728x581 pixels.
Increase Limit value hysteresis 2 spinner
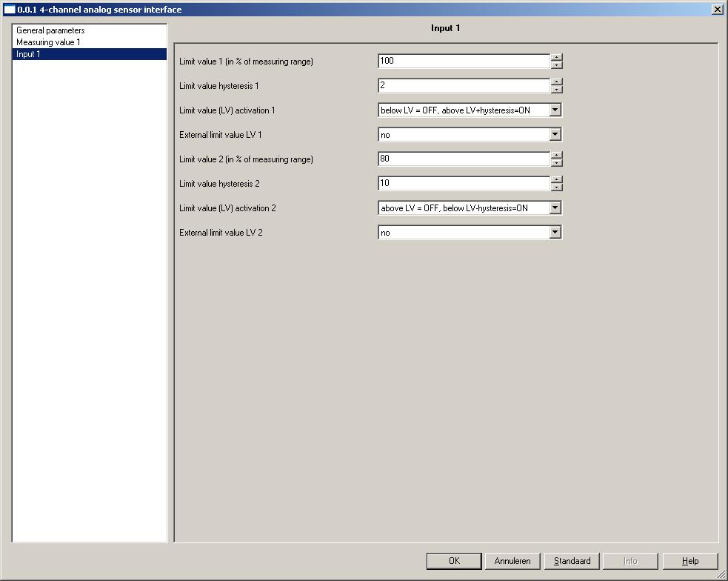556,180
